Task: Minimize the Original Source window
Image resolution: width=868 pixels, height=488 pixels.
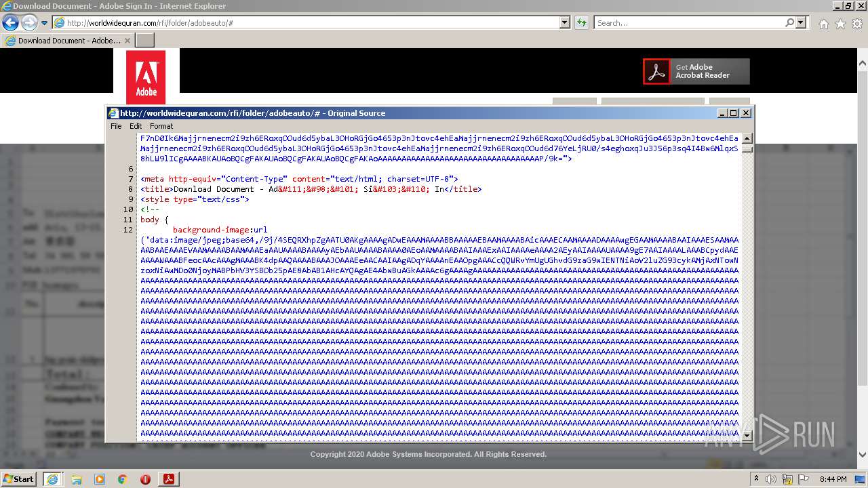Action: [722, 113]
